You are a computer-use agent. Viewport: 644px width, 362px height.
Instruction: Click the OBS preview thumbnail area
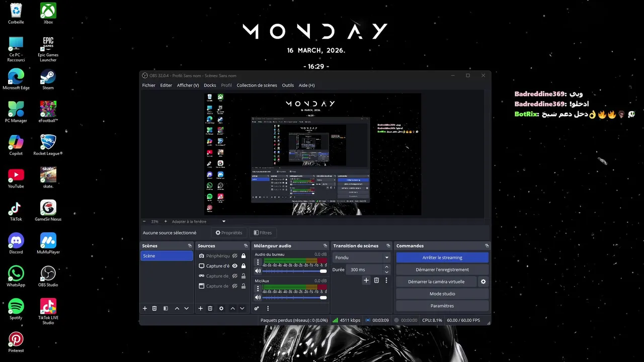coord(312,154)
